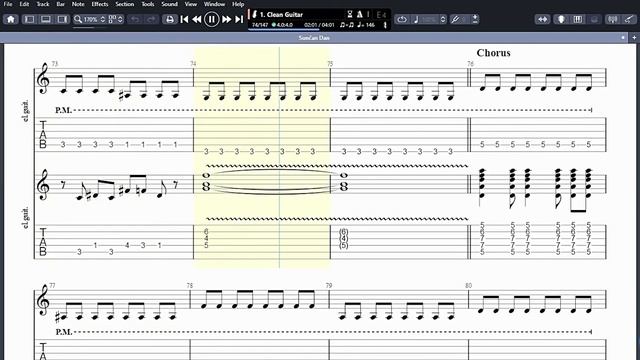Click bar number 80 marker
This screenshot has width=640, height=360.
pyautogui.click(x=468, y=286)
